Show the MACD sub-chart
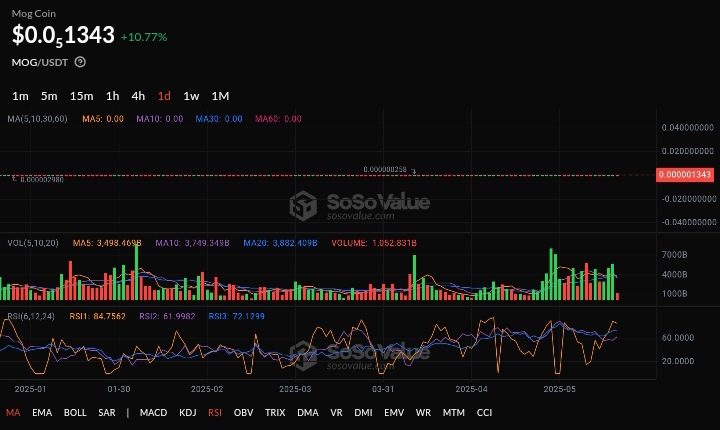The image size is (720, 430). (153, 412)
